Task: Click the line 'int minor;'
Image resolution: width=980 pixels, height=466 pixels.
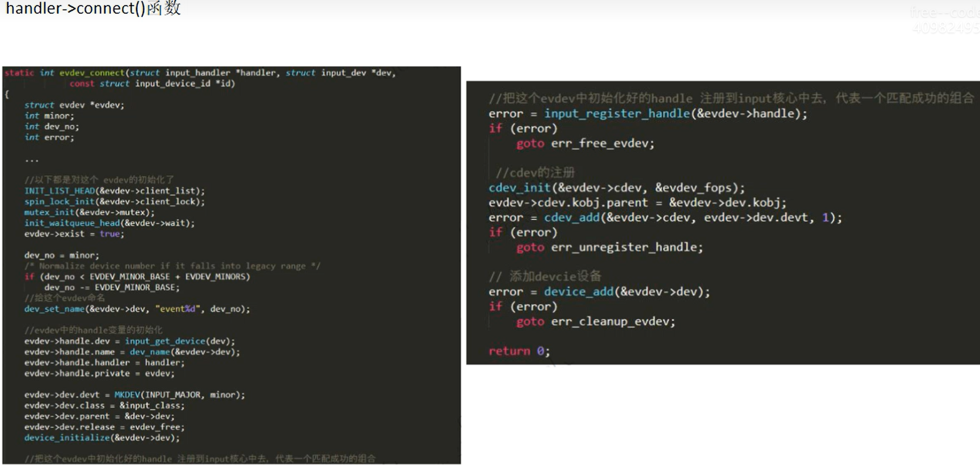Action: pyautogui.click(x=49, y=115)
